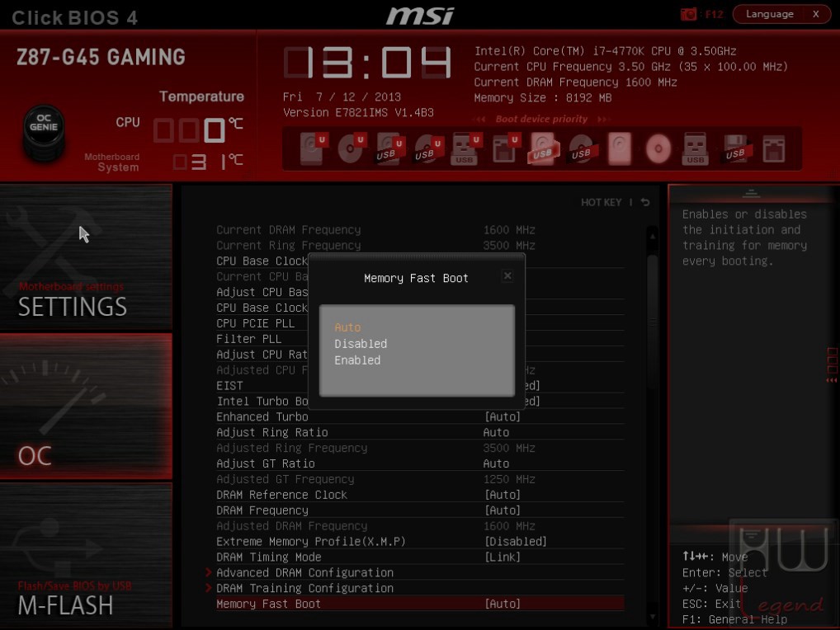Image resolution: width=840 pixels, height=630 pixels.
Task: Select the Adjust Ring Ratio label
Action: (x=272, y=432)
